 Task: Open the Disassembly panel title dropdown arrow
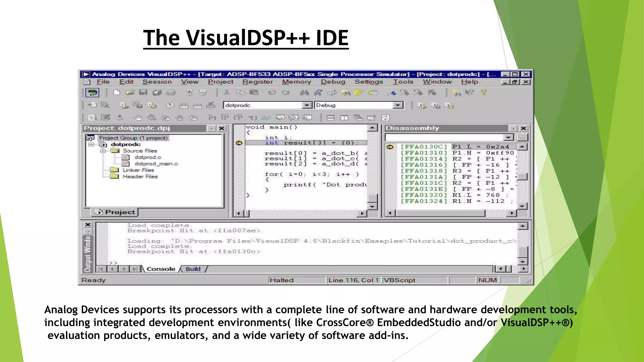click(x=513, y=128)
